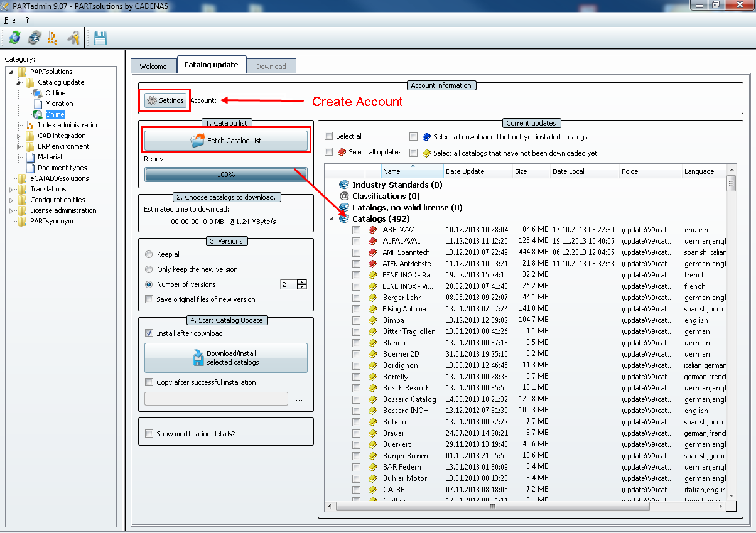Open account Settings

pos(165,100)
